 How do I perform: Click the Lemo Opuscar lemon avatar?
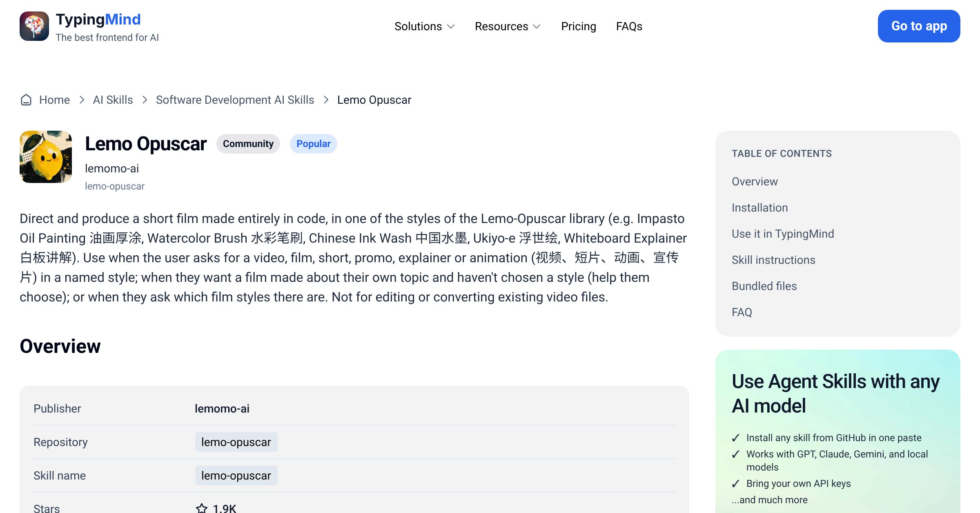click(46, 157)
